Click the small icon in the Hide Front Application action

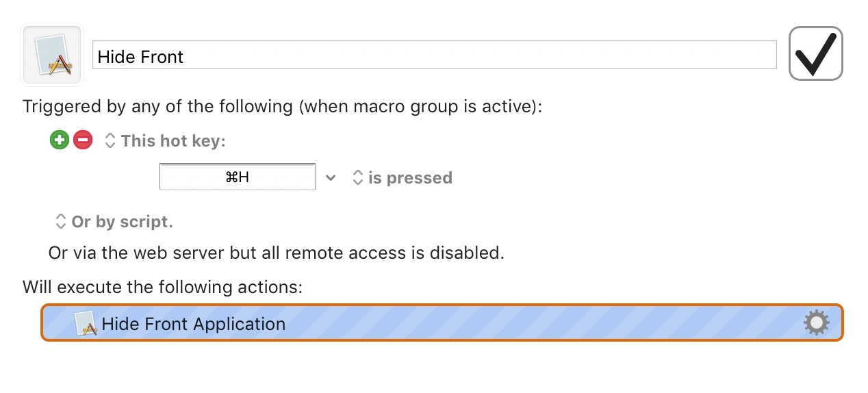click(86, 323)
